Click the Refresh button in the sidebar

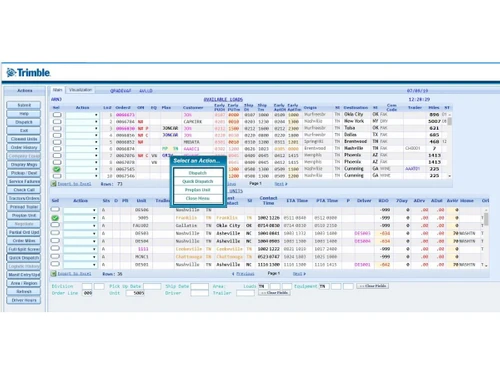24,292
